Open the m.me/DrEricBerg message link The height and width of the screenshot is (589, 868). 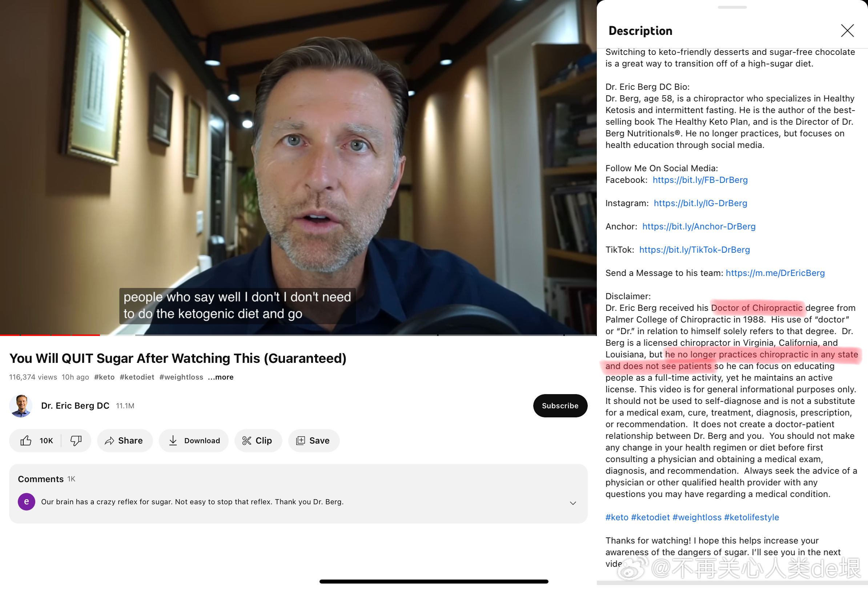[x=775, y=273]
